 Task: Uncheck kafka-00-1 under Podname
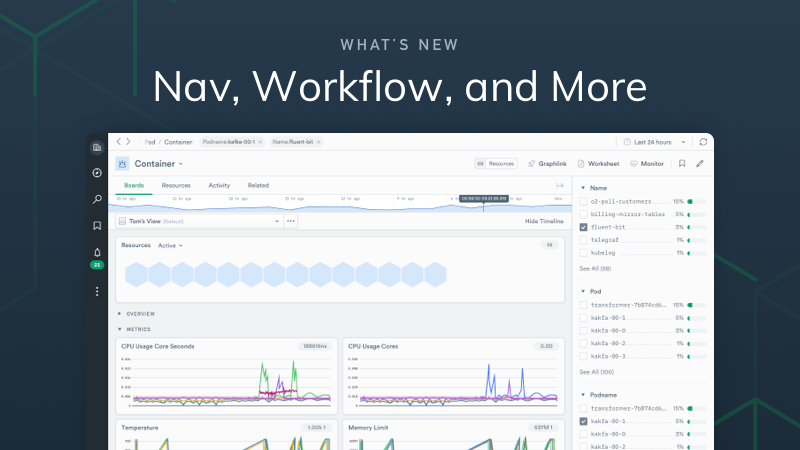(x=583, y=421)
